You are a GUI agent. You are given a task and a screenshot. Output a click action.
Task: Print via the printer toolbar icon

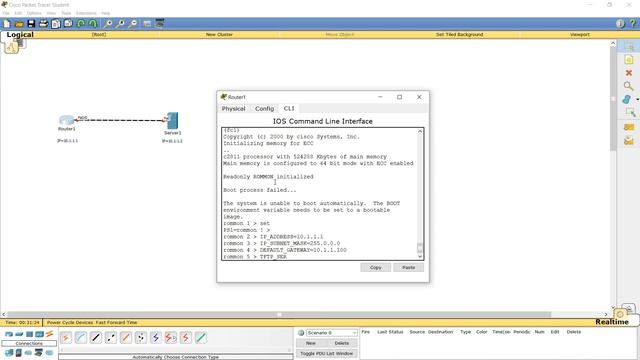(x=43, y=24)
